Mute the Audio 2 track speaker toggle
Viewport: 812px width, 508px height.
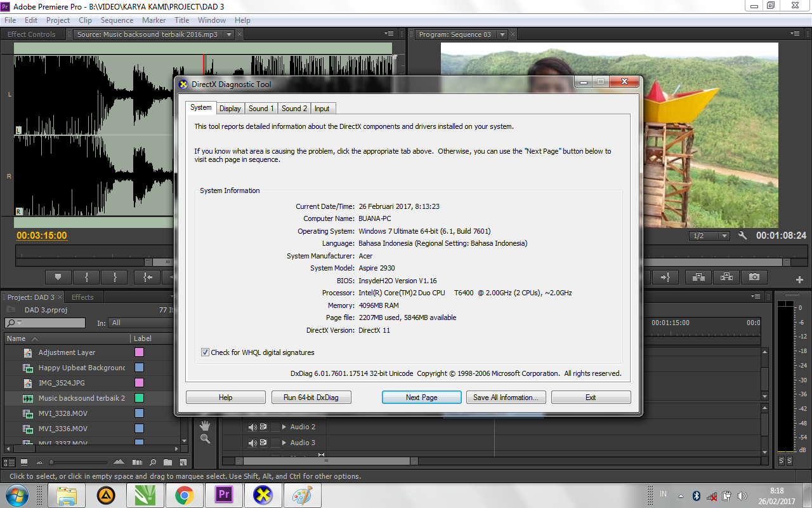[x=252, y=427]
